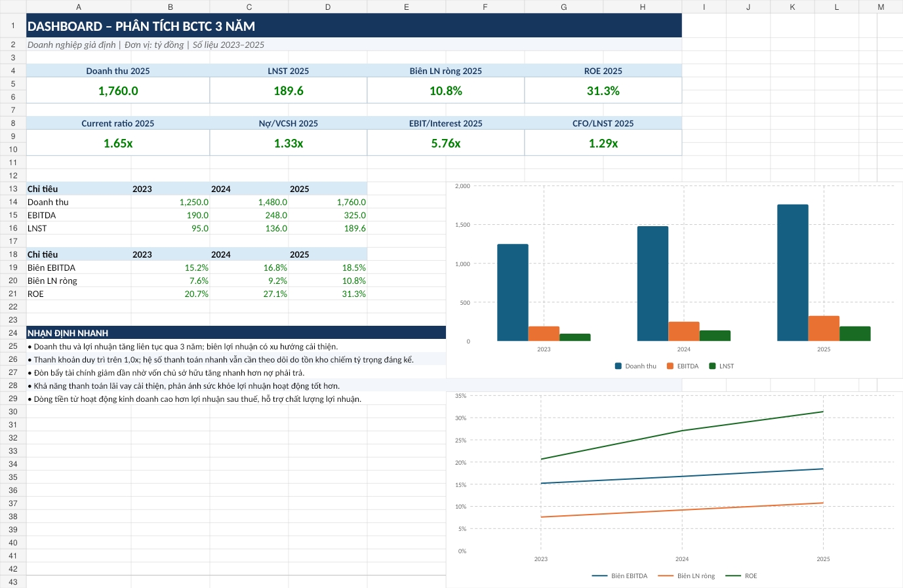This screenshot has height=588, width=903.
Task: Click KPI value 1.65x
Action: coord(118,143)
